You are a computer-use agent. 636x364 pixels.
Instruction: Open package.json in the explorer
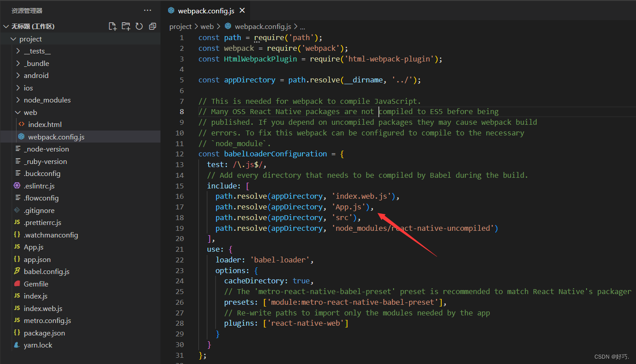coord(80,333)
